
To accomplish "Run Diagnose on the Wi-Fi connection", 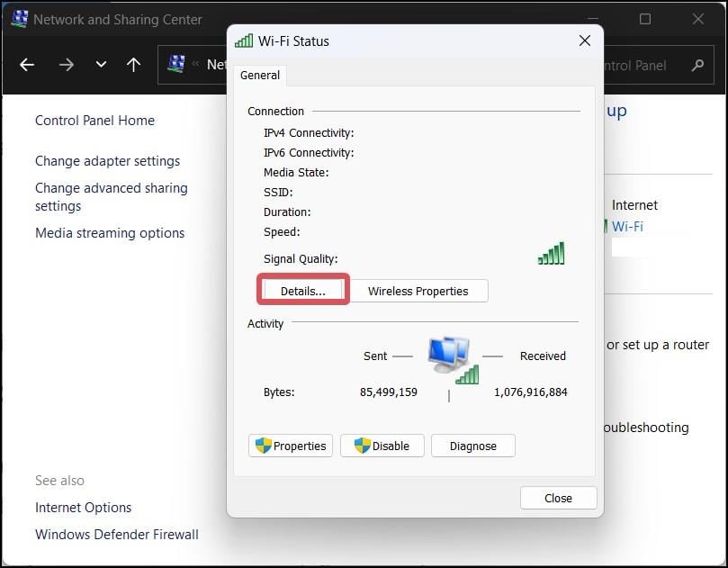I will [x=473, y=446].
